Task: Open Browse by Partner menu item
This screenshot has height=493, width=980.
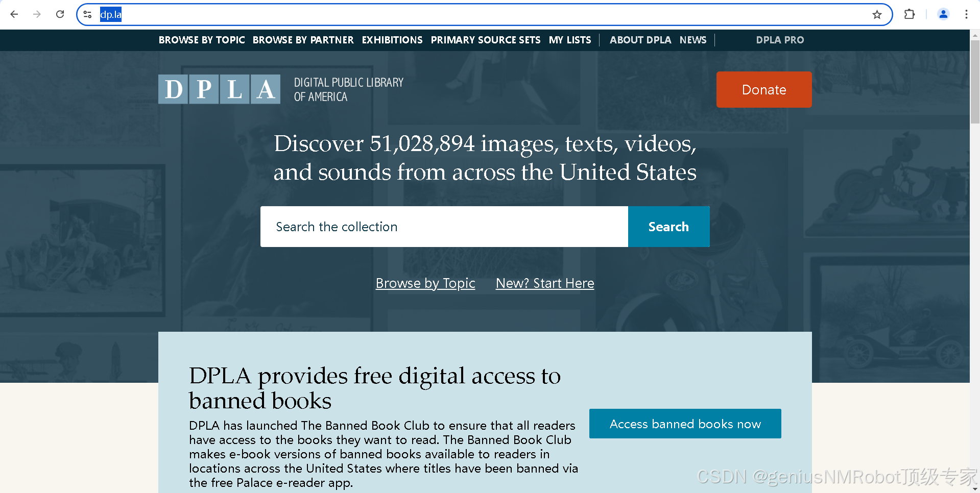Action: [303, 40]
